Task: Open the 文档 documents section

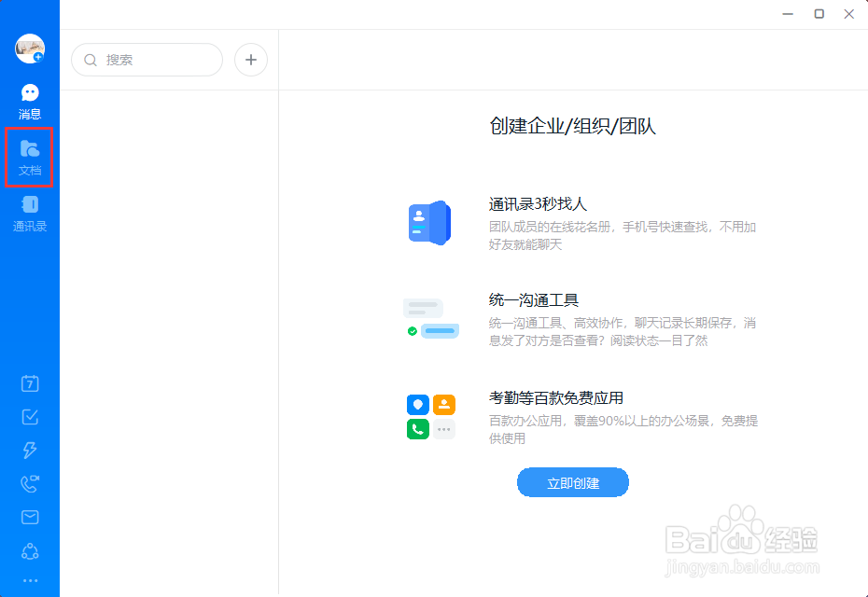Action: tap(30, 158)
